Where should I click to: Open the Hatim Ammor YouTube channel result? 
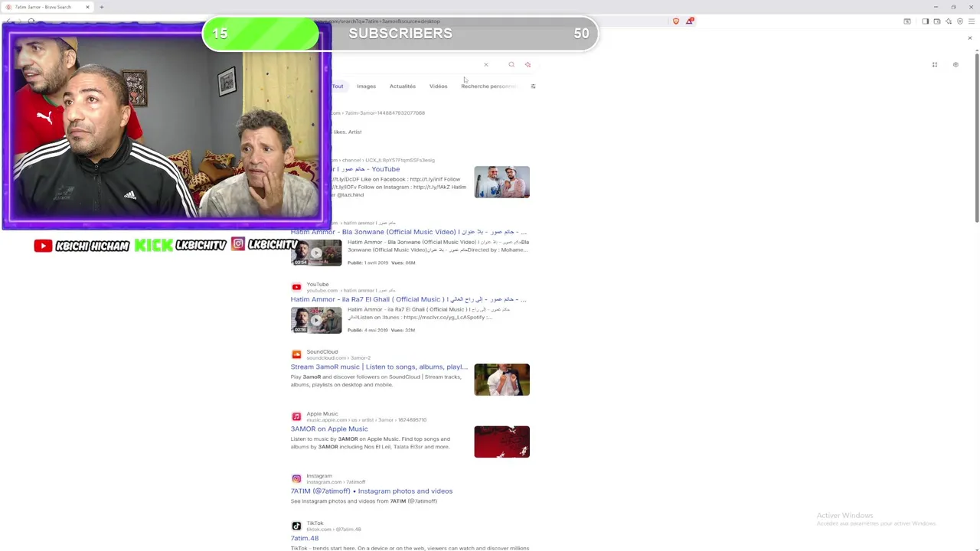366,169
